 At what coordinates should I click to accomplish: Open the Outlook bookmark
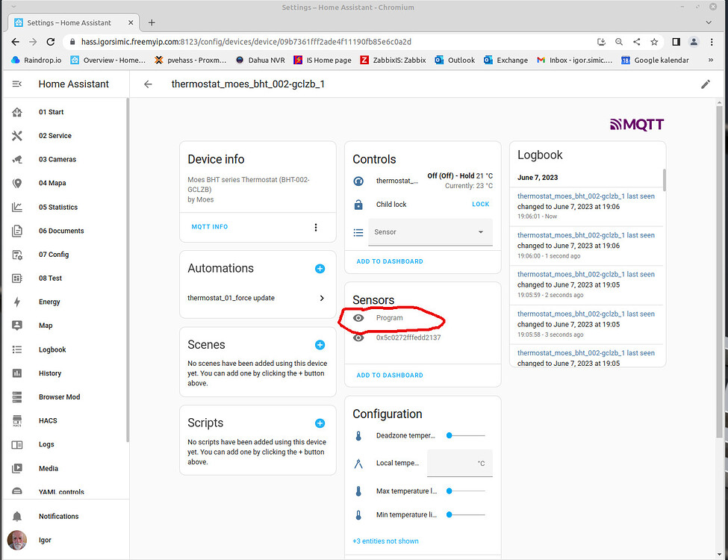(x=455, y=60)
